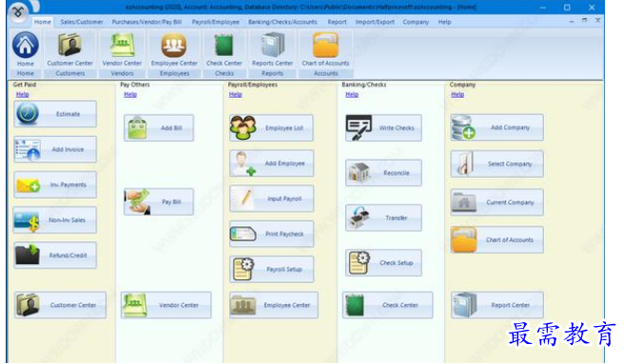Click the Add Employee button
The height and width of the screenshot is (364, 624).
pos(271,163)
